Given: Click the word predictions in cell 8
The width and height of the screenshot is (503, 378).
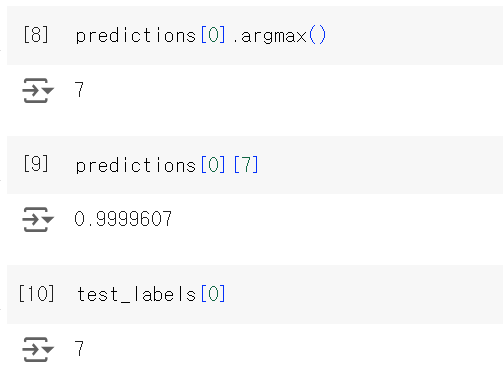Looking at the screenshot, I should [x=136, y=36].
